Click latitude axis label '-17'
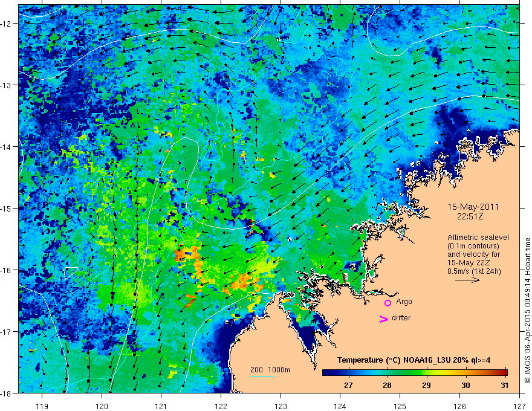 click(6, 332)
